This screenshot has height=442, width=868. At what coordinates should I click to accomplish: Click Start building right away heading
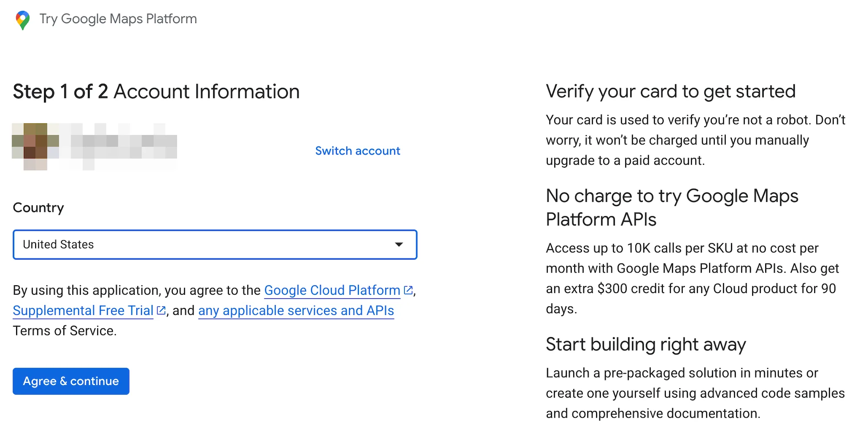(x=646, y=344)
